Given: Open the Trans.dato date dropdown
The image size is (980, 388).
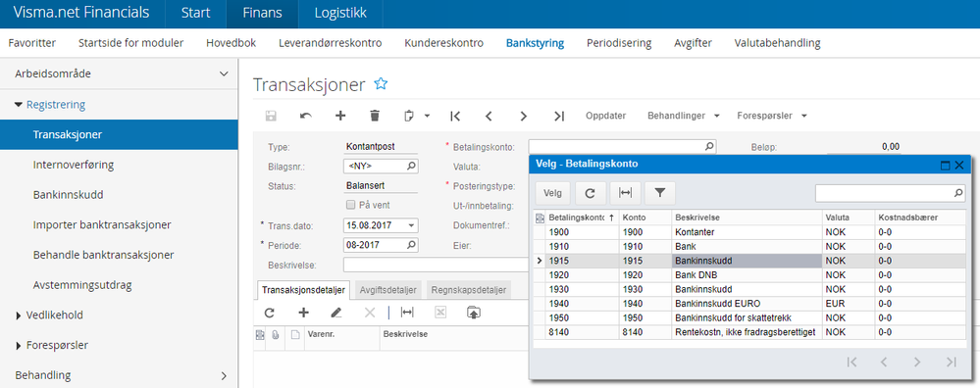Looking at the screenshot, I should point(411,225).
